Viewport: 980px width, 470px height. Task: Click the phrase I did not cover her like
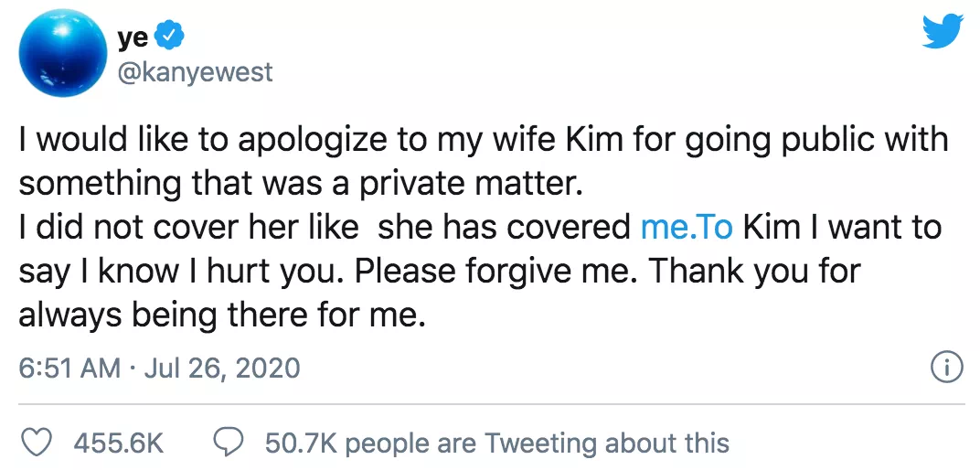point(188,228)
